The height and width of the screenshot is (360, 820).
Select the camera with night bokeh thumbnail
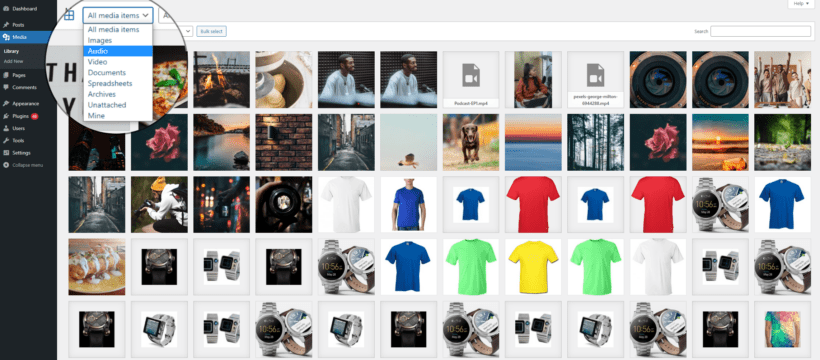coord(222,205)
